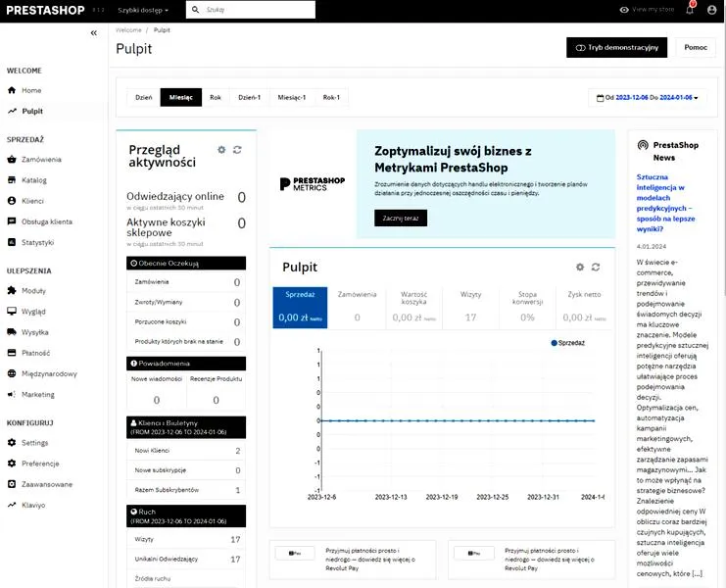Toggle the Sprzedaż series in the chart legend
Viewport: 726px width, 588px height.
click(567, 343)
